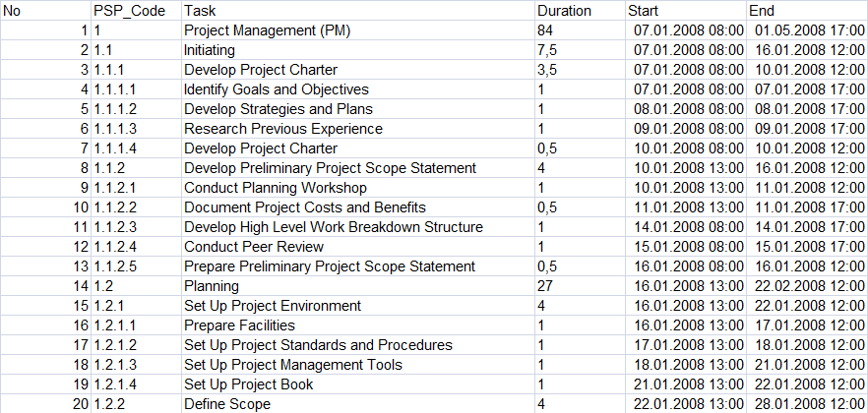Select the Prepare Facilities task cell
Screen dimensions: 868x413
tap(358, 325)
